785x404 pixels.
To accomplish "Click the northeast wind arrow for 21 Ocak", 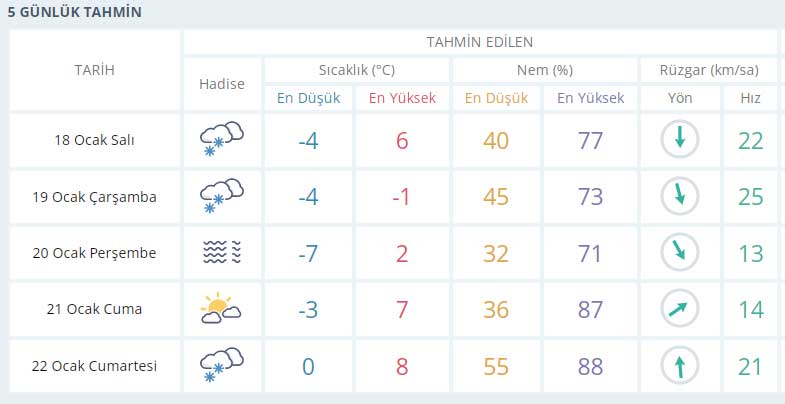I will click(x=679, y=309).
